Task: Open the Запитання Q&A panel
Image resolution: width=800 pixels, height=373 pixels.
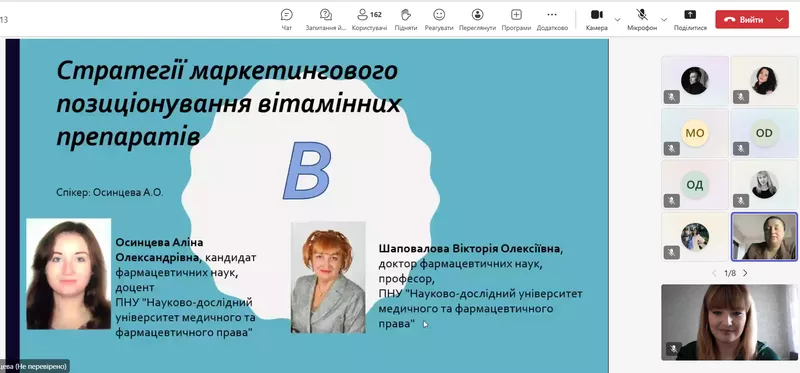Action: pyautogui.click(x=326, y=19)
